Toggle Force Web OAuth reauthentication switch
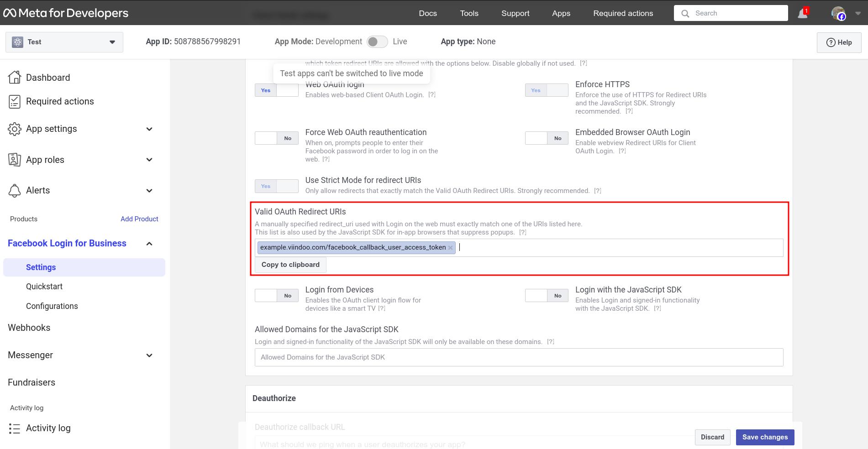 [276, 138]
